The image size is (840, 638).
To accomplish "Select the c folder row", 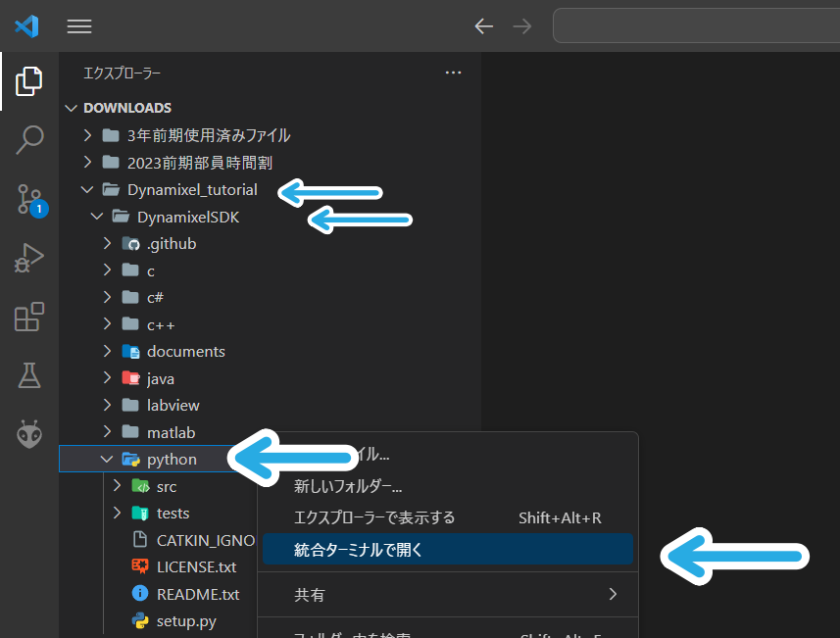I will pyautogui.click(x=270, y=270).
